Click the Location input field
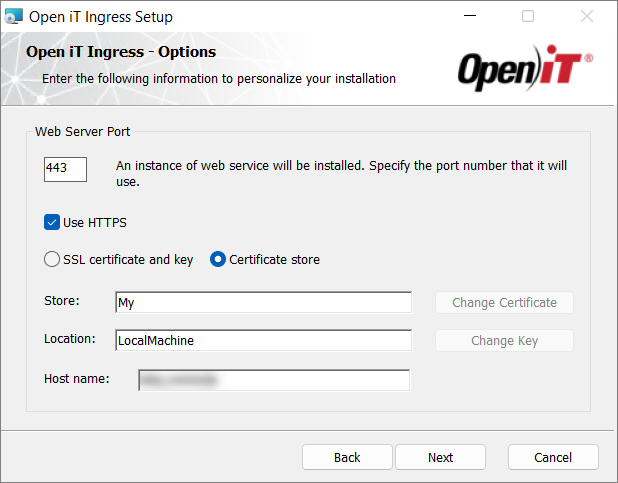The width and height of the screenshot is (618, 483). pos(264,340)
